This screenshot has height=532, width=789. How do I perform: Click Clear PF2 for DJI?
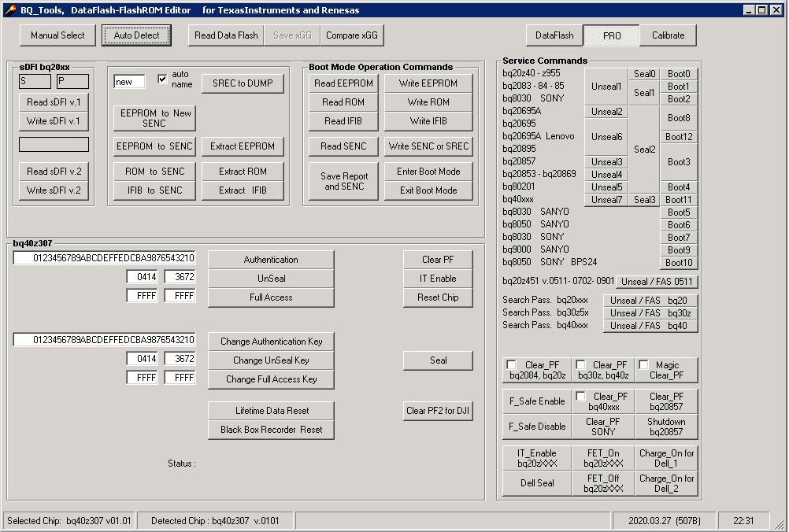click(438, 411)
